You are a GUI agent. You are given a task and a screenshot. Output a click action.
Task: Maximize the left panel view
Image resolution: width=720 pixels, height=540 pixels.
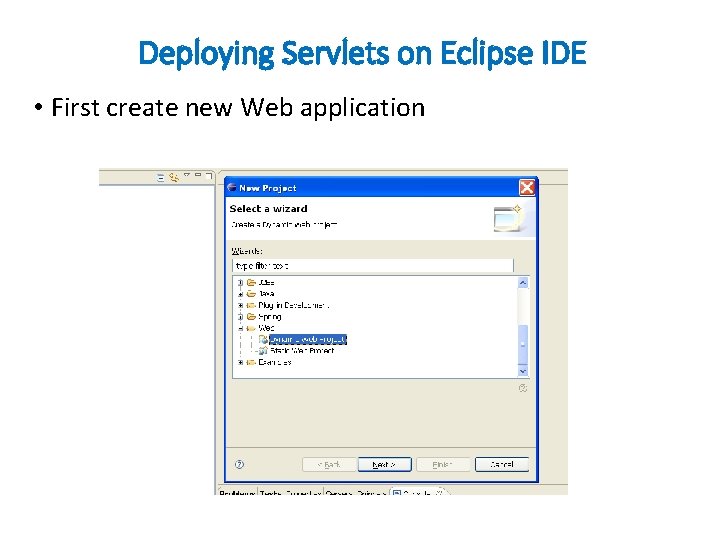tap(209, 175)
